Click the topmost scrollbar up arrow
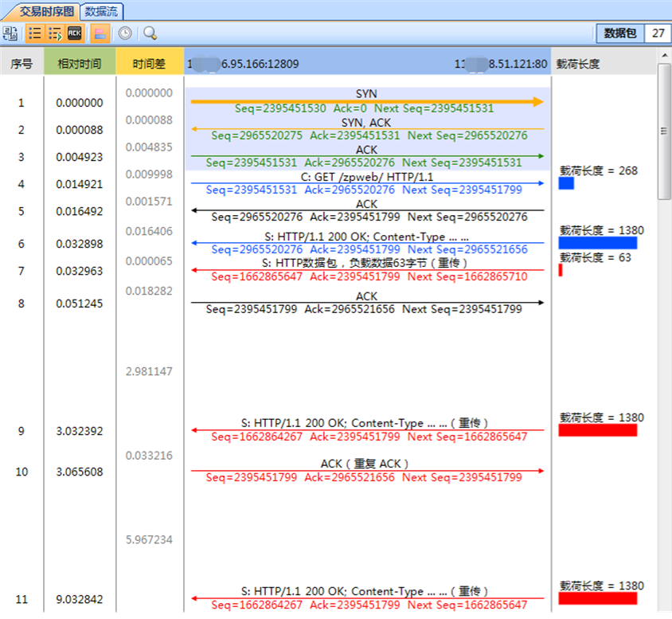Screen dimensions: 672x619 663,56
